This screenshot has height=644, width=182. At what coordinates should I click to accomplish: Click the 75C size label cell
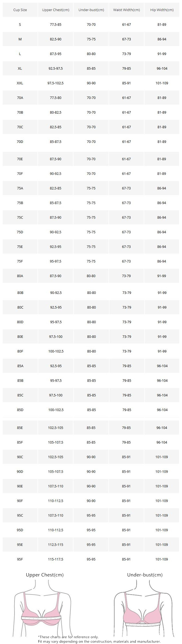(x=20, y=217)
